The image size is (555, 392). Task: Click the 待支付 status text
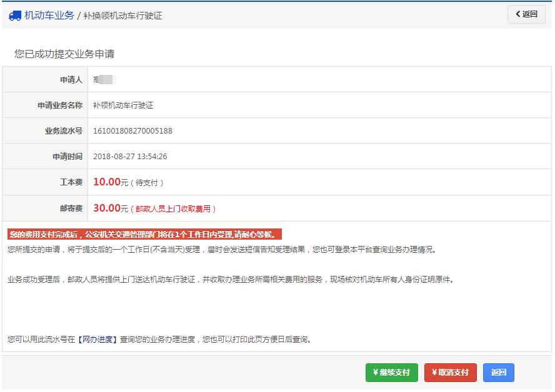coord(149,183)
